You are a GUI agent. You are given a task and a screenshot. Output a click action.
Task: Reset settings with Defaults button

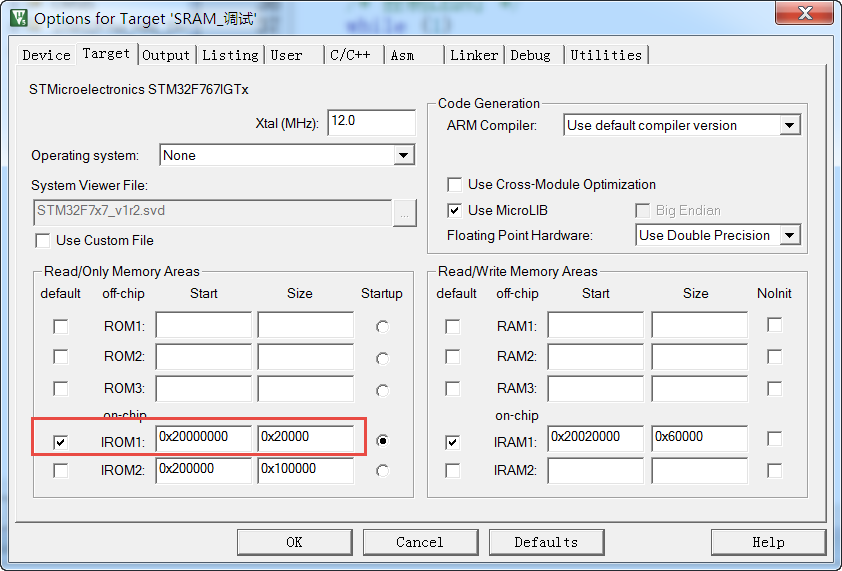(x=547, y=543)
